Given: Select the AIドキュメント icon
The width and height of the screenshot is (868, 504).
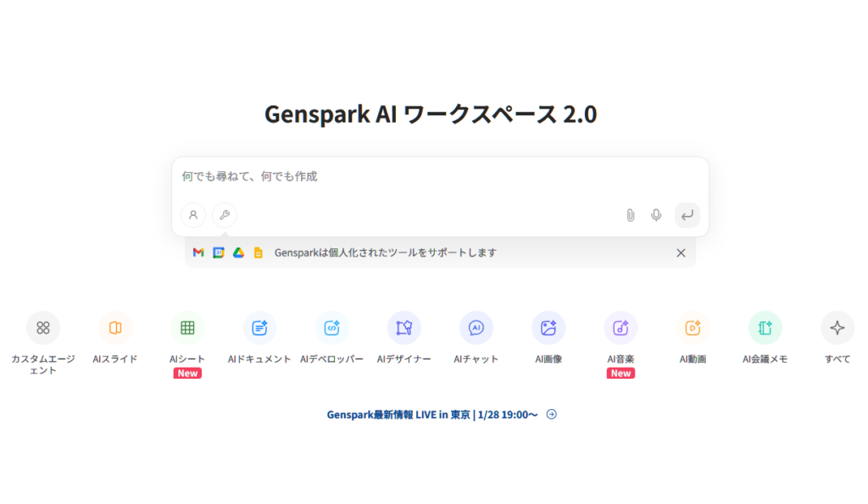Looking at the screenshot, I should tap(259, 328).
